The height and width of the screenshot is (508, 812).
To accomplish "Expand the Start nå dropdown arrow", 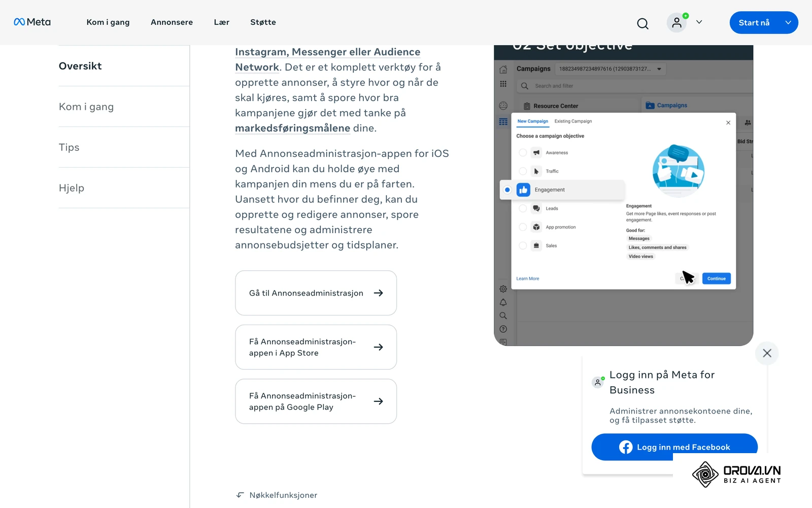I will tap(788, 22).
